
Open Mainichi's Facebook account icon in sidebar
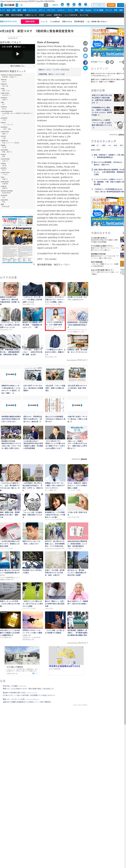pyautogui.click(x=107, y=62)
